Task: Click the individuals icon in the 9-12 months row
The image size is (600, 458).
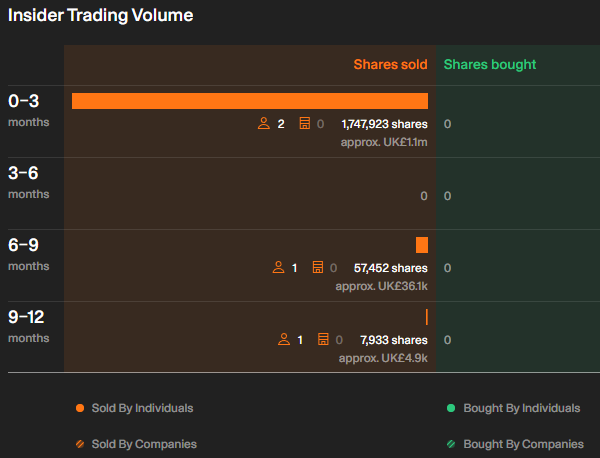Action: pos(284,339)
